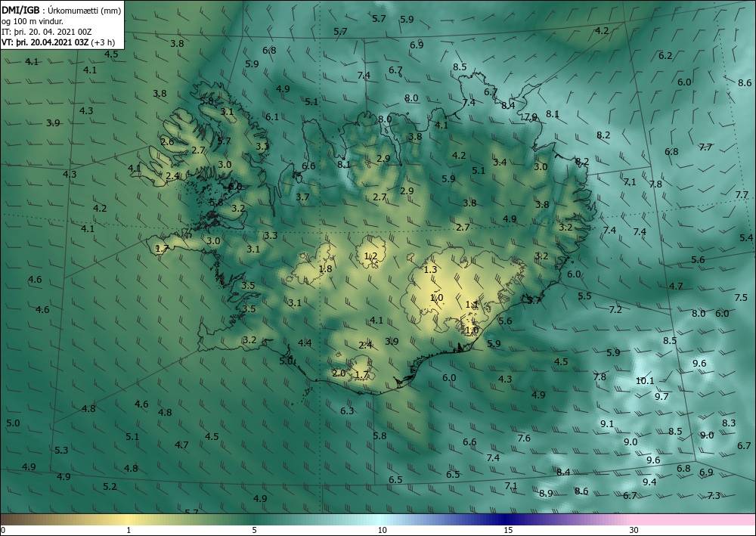756x536 pixels.
Task: Click the 5.4 value at the right edge
Action: (746, 237)
